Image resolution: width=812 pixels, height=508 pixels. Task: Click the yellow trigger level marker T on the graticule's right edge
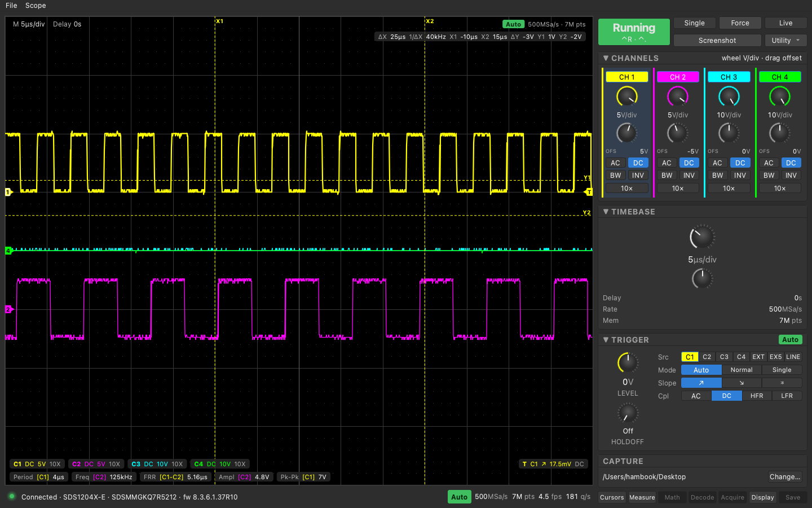(x=588, y=192)
